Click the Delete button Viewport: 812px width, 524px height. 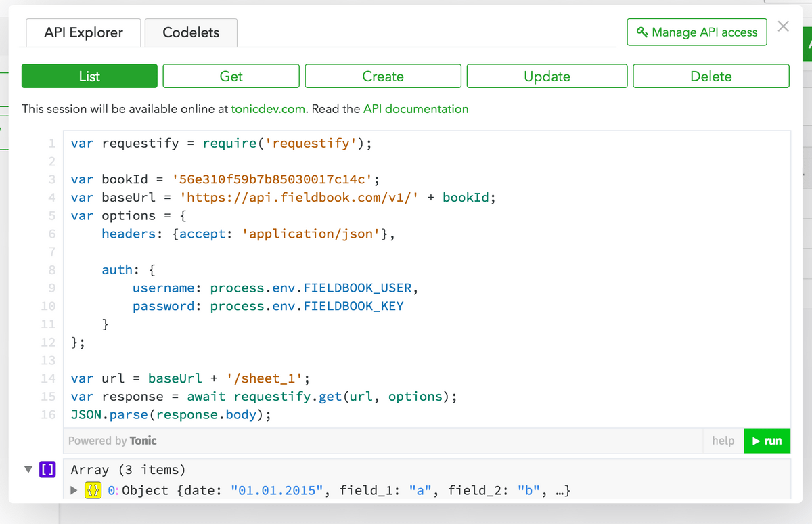click(710, 76)
